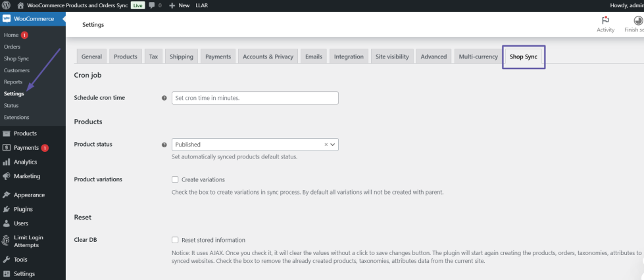Open the Multi-currency tab

pos(478,57)
